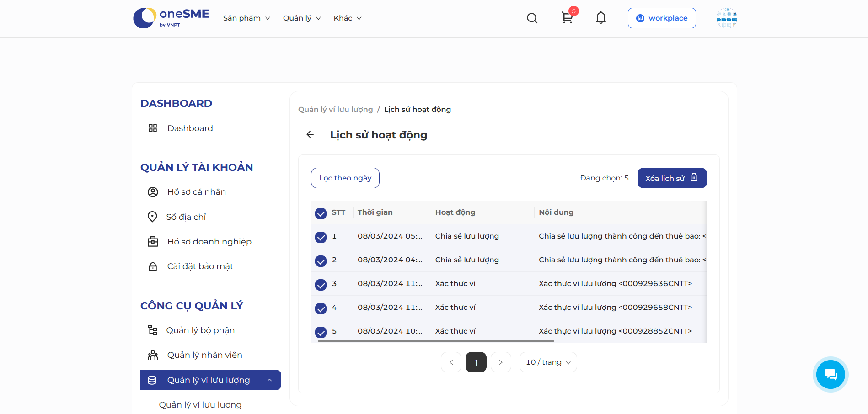
Task: Open Dashboard in the sidebar
Action: click(x=190, y=128)
